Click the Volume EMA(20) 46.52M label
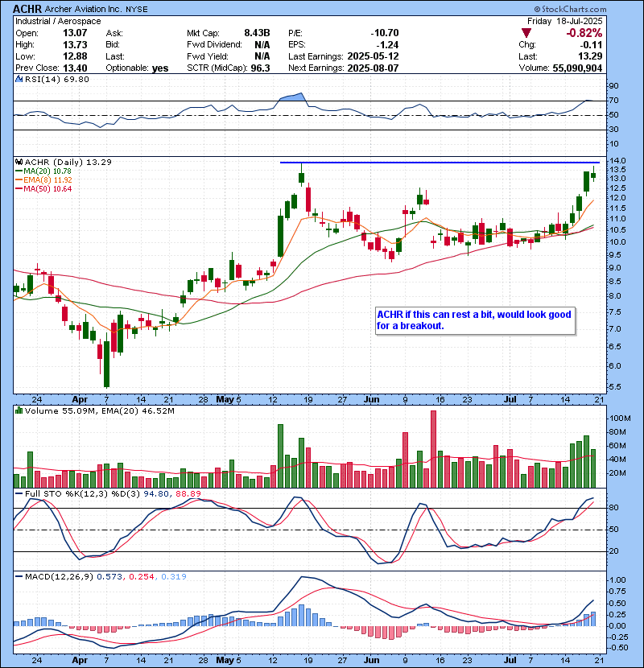This screenshot has width=644, height=668. point(139,411)
